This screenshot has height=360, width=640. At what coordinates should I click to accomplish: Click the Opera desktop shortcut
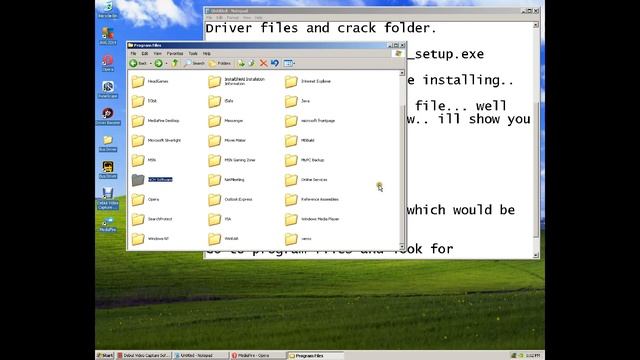tap(108, 64)
